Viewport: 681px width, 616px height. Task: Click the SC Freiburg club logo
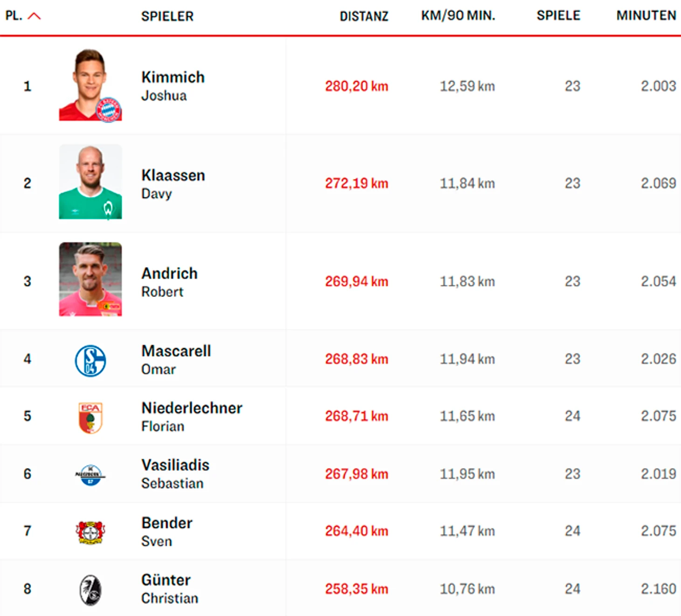[x=90, y=590]
